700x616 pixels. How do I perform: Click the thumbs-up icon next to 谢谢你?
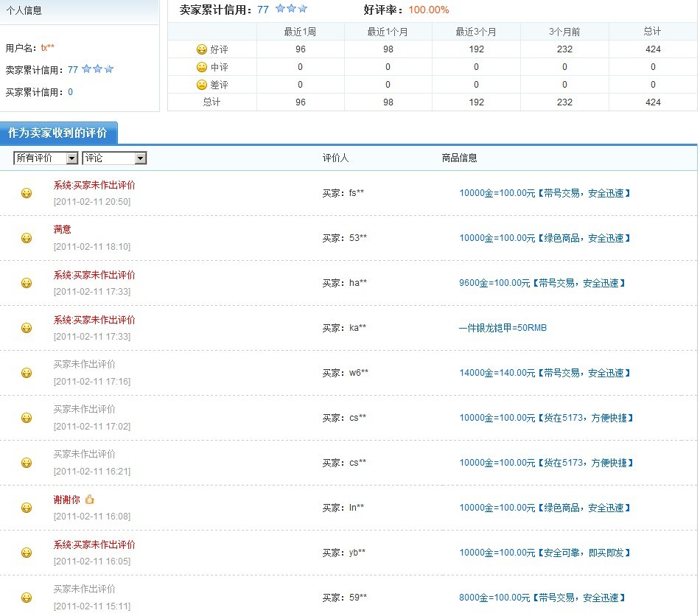90,500
